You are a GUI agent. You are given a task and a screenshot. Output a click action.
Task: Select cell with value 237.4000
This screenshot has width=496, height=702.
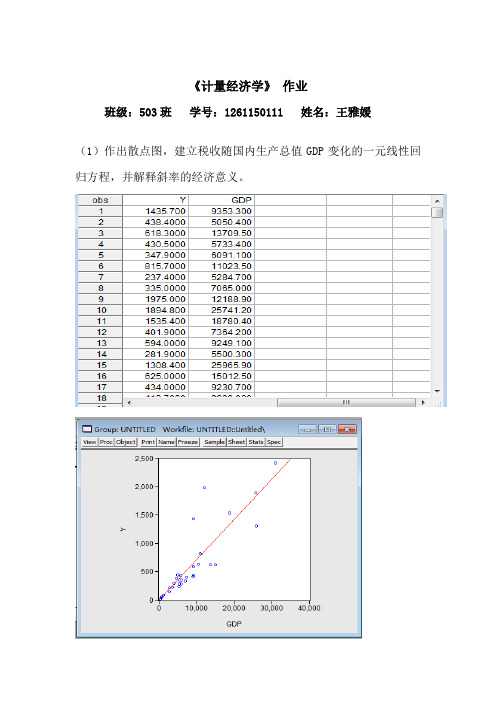(155, 277)
